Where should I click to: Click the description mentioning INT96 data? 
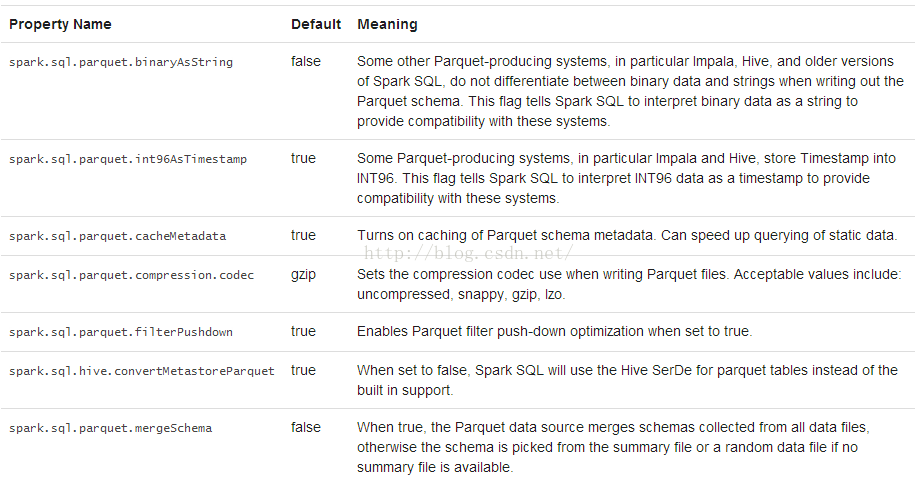tap(626, 178)
